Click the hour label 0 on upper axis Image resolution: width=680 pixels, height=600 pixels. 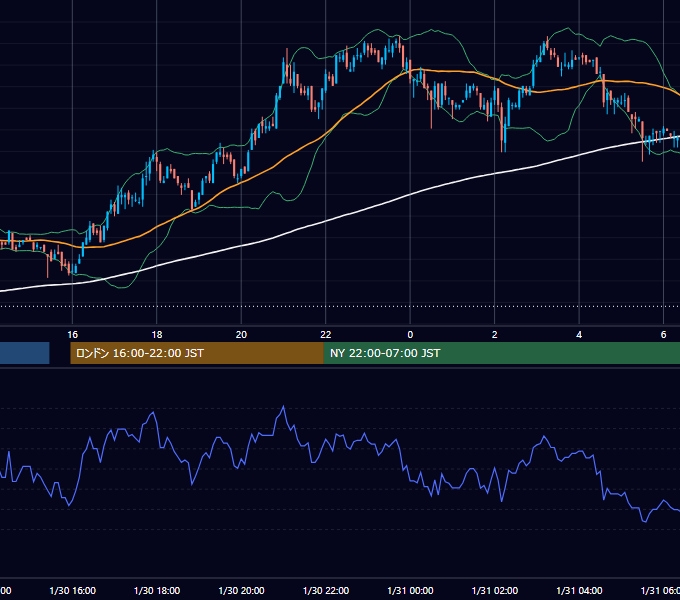click(410, 335)
